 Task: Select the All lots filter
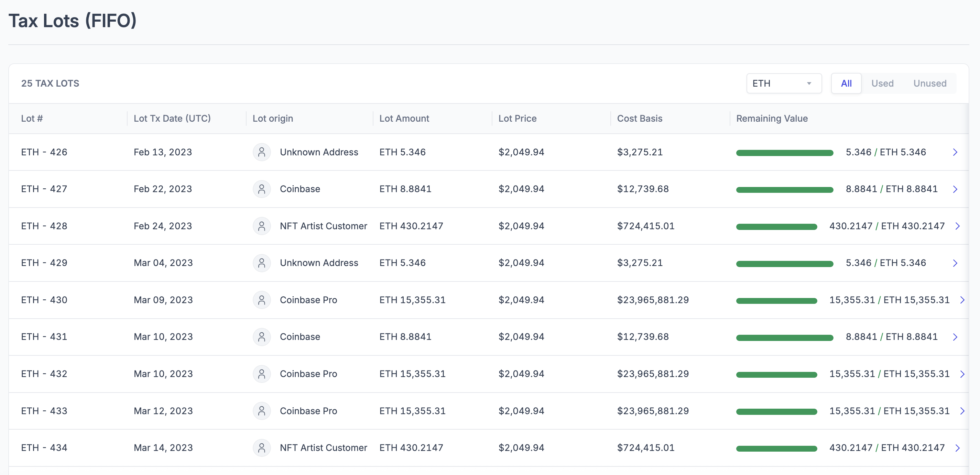point(846,83)
